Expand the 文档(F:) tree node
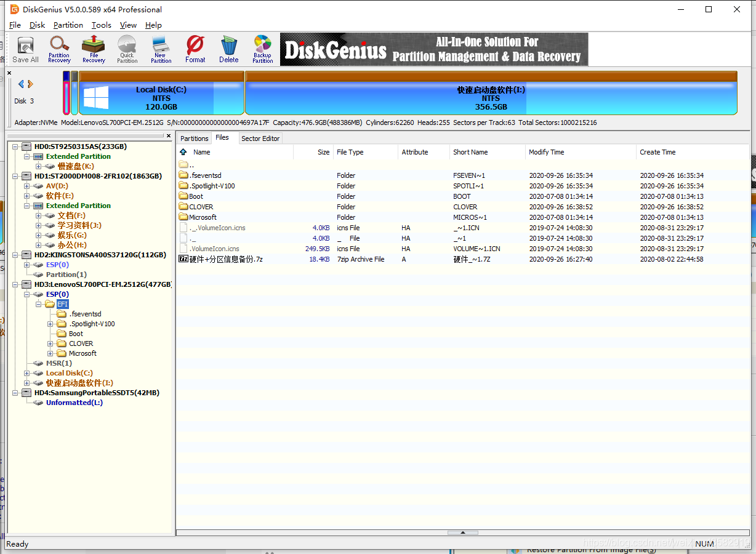The width and height of the screenshot is (756, 554). pyautogui.click(x=38, y=215)
